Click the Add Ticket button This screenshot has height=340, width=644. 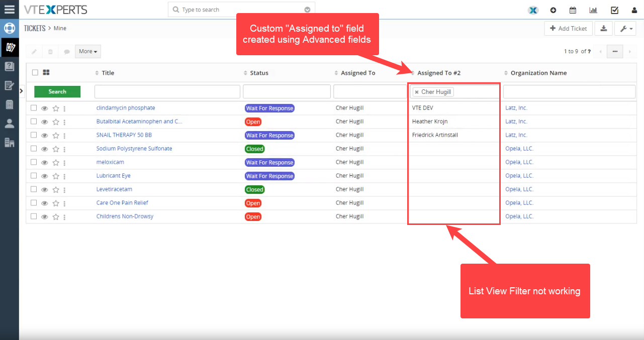(569, 29)
